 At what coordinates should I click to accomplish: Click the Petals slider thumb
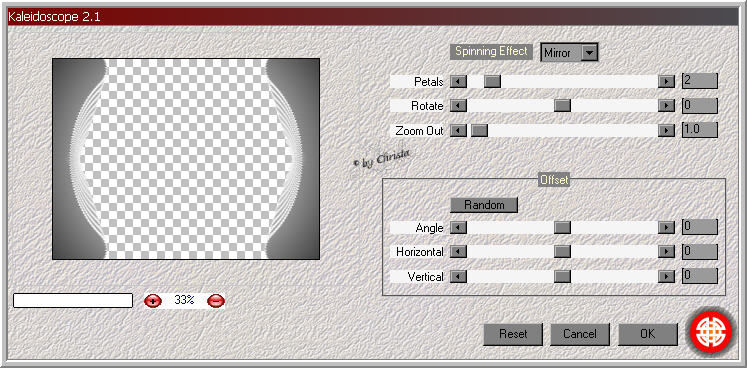(493, 82)
